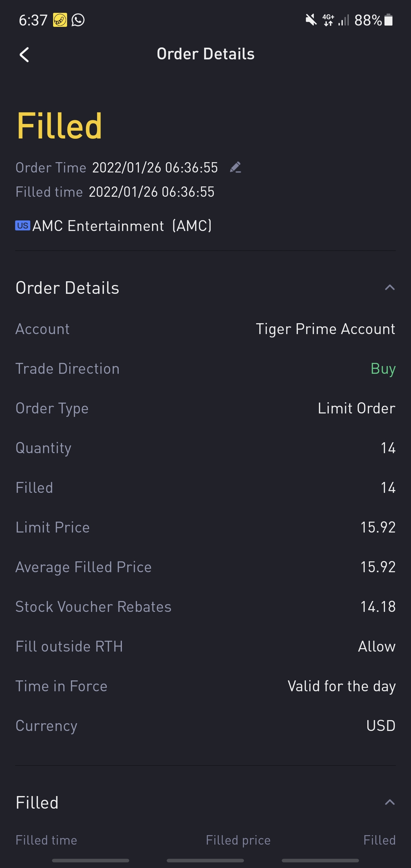
Task: Tap the muted sound icon
Action: 311,20
